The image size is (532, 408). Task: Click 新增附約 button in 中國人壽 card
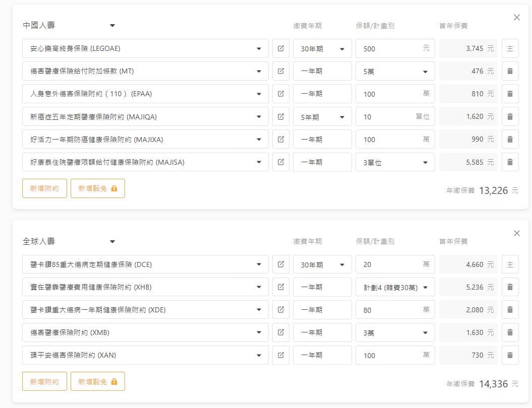44,188
